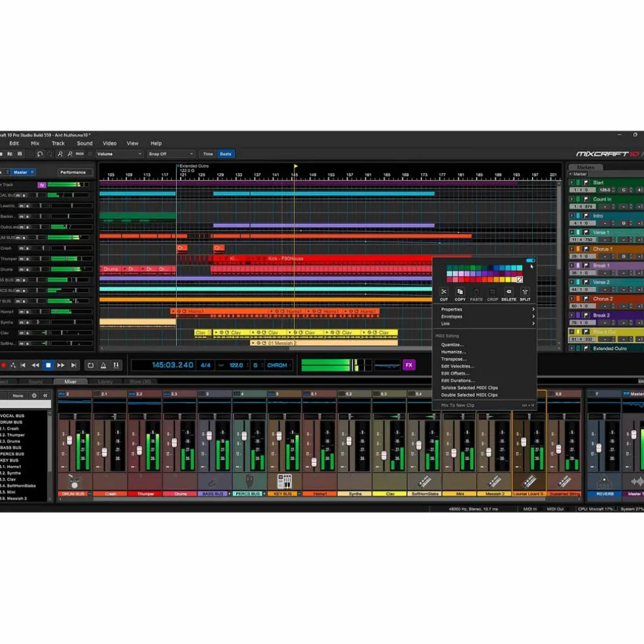Click the no-color slash swatch in palette
This screenshot has width=644, height=644.
pos(520,279)
